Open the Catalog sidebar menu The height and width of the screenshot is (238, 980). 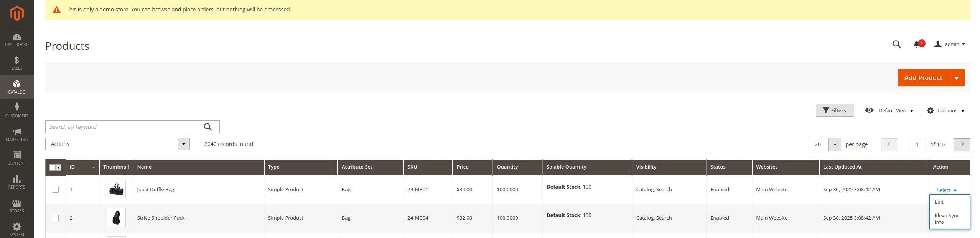(x=17, y=87)
